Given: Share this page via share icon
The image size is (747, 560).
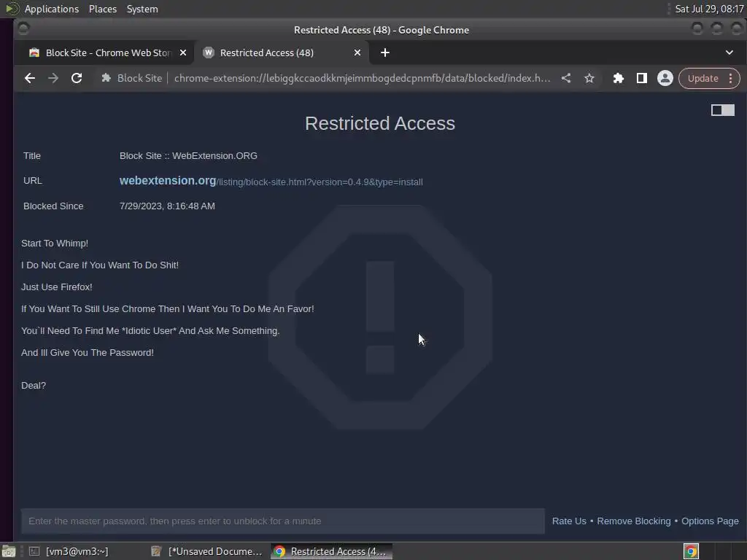Looking at the screenshot, I should pos(565,78).
